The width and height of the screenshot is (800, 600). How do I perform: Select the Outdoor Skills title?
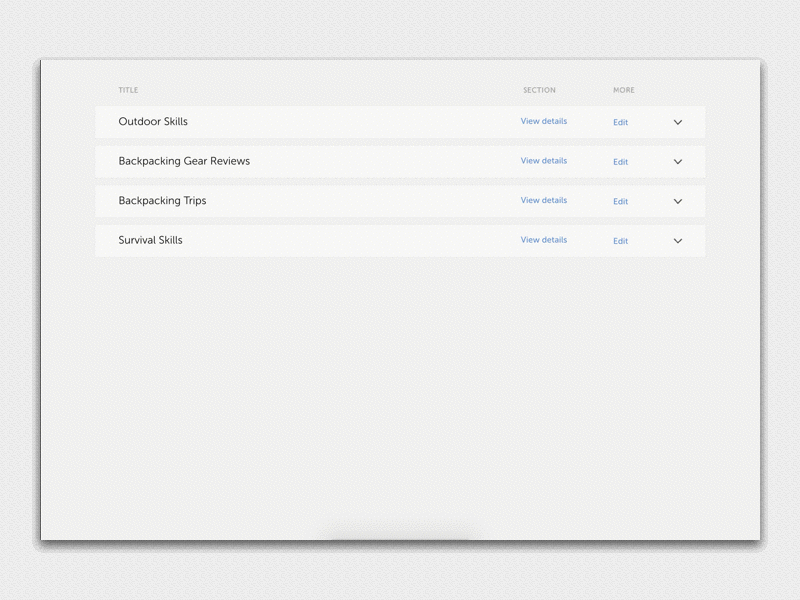[153, 122]
